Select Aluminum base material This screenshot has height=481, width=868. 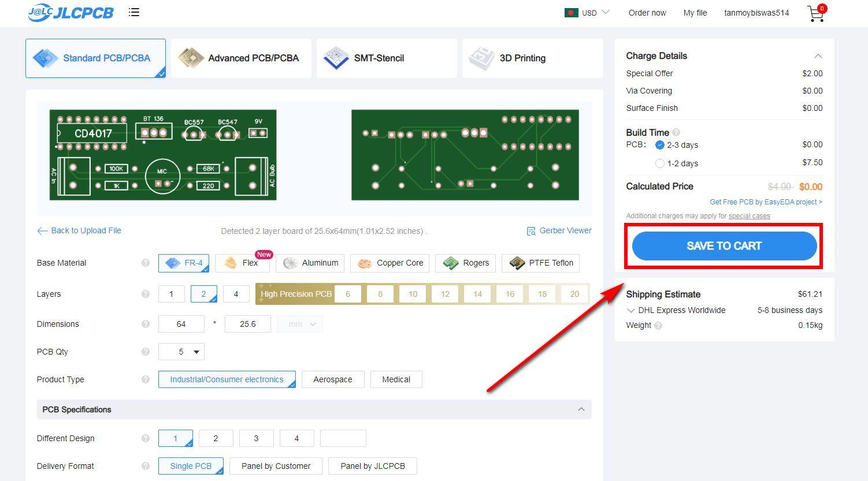click(x=310, y=263)
